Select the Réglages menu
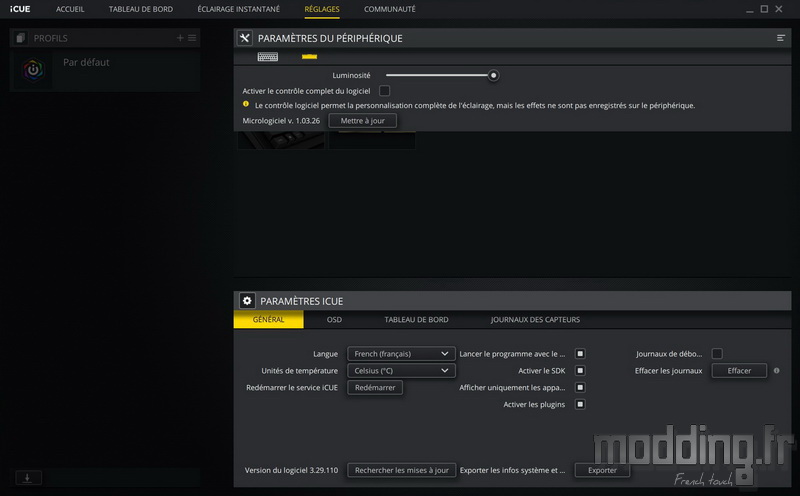This screenshot has width=800, height=496. 322,9
